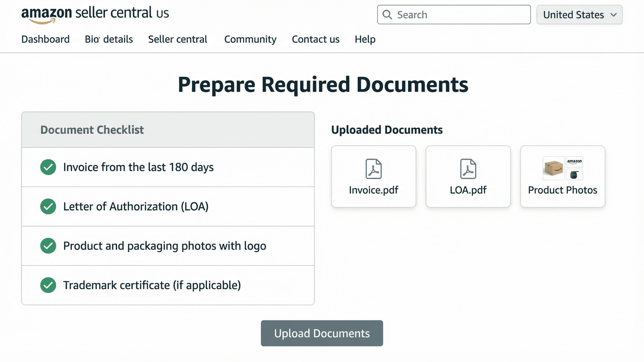Open the Dashboard menu item

[x=45, y=39]
